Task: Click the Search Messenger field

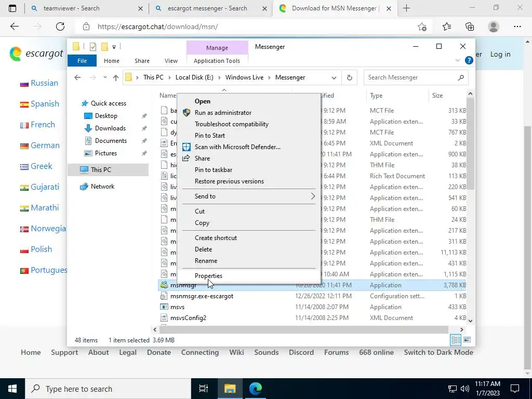Action: pyautogui.click(x=416, y=77)
